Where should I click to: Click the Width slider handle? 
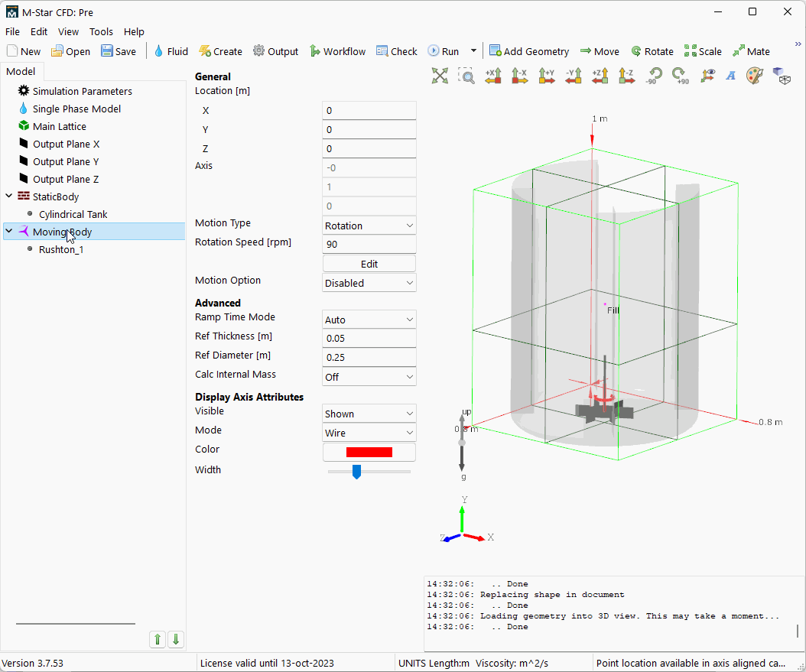point(356,471)
